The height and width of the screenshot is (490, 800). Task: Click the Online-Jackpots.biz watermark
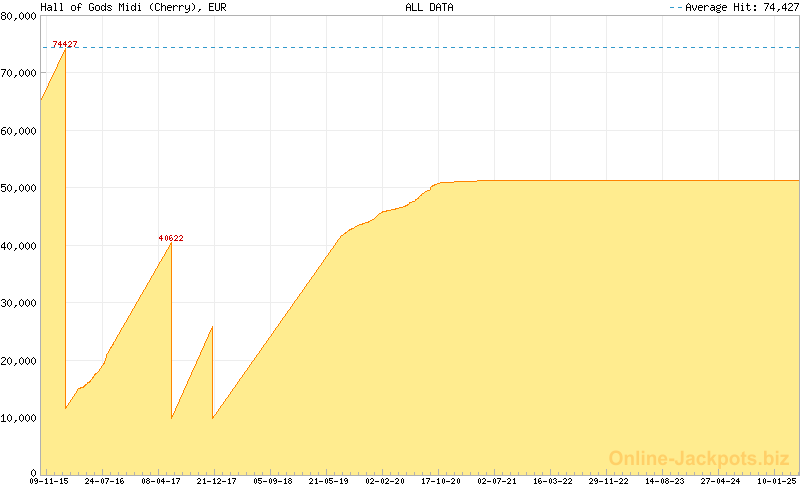pyautogui.click(x=699, y=458)
